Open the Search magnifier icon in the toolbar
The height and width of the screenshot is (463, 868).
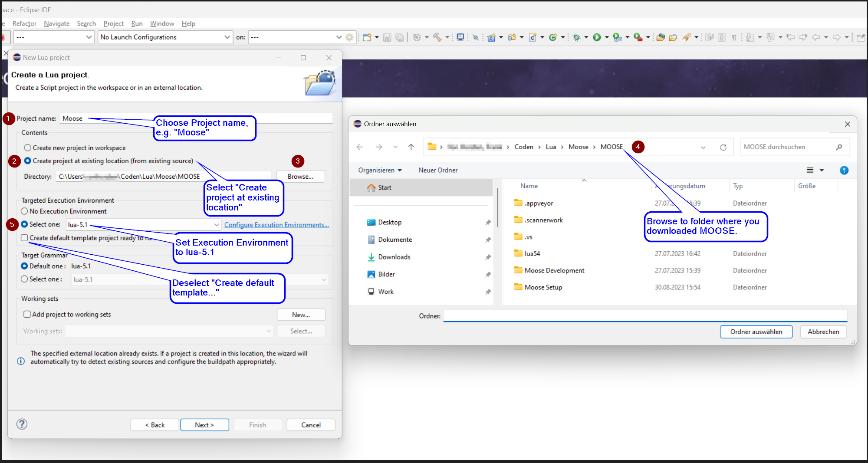pyautogui.click(x=476, y=38)
